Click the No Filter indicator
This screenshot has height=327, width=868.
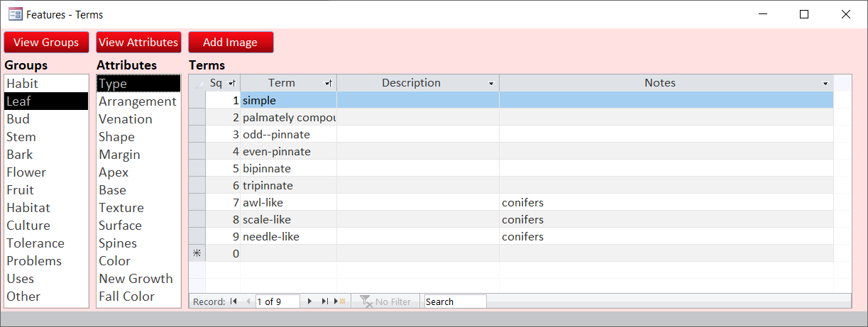point(386,301)
